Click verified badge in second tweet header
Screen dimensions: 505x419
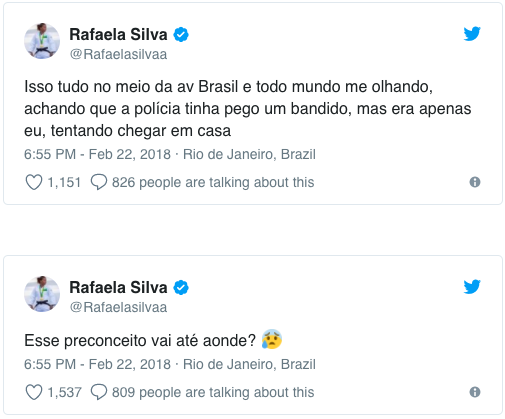(181, 287)
